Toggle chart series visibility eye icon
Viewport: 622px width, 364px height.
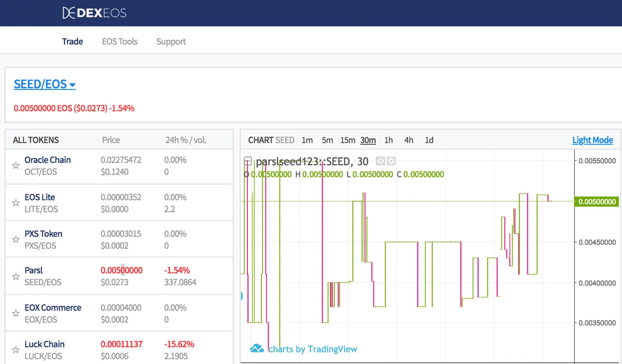click(x=380, y=161)
